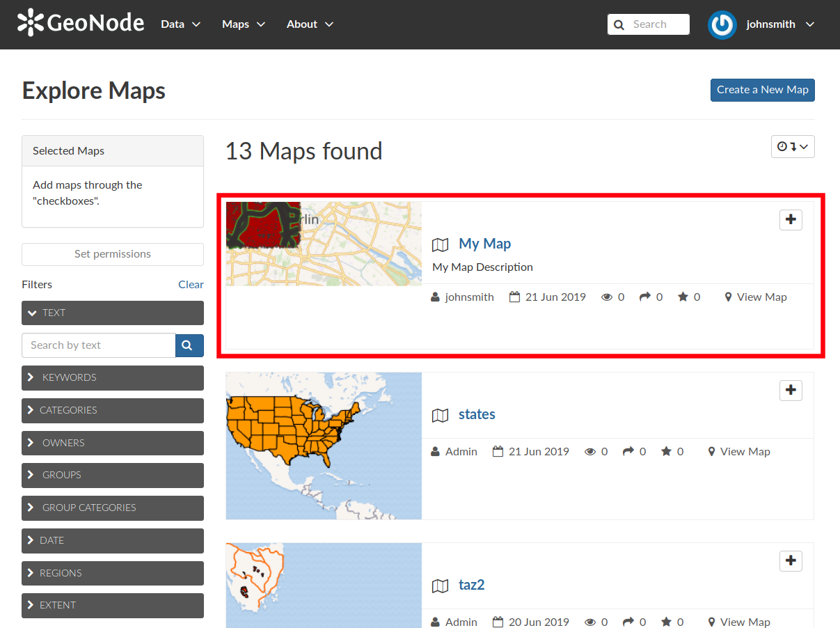Expand the GROUPS filter
The height and width of the screenshot is (628, 840).
tap(113, 476)
